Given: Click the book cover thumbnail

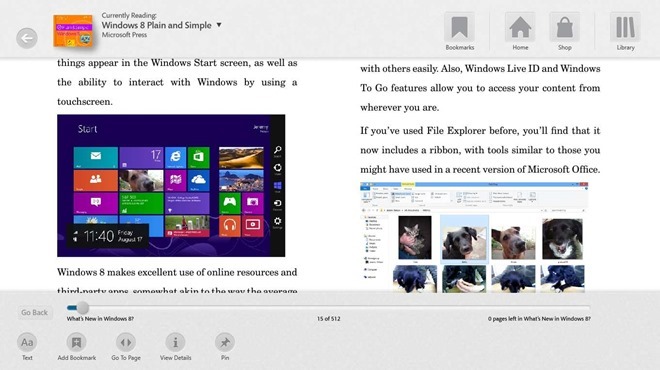Looking at the screenshot, I should pyautogui.click(x=73, y=31).
